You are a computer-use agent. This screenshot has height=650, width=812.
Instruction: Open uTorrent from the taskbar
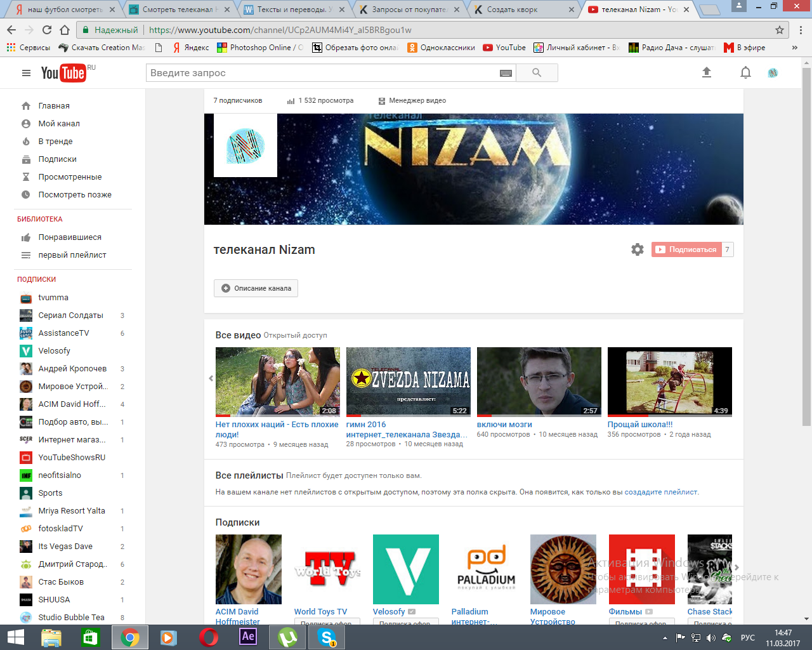[287, 637]
